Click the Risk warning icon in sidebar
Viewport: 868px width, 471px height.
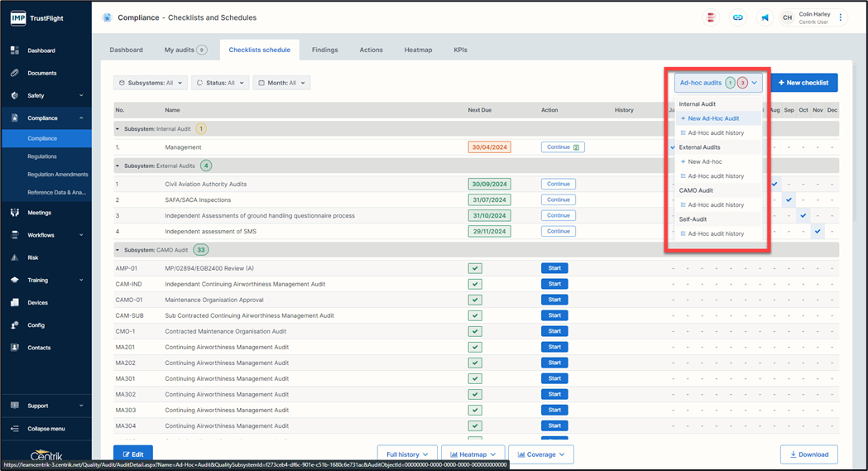tap(15, 257)
